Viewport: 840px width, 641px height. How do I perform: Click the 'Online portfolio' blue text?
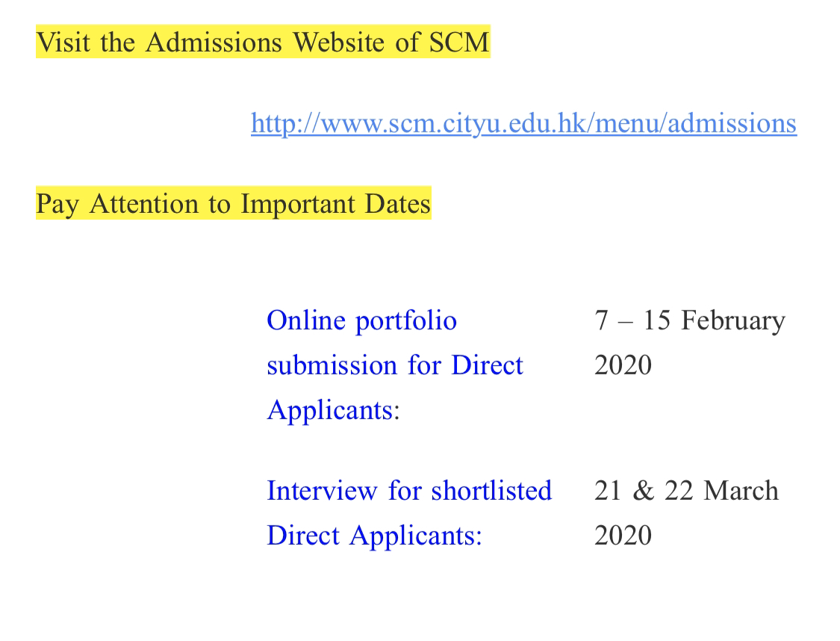[x=361, y=321]
